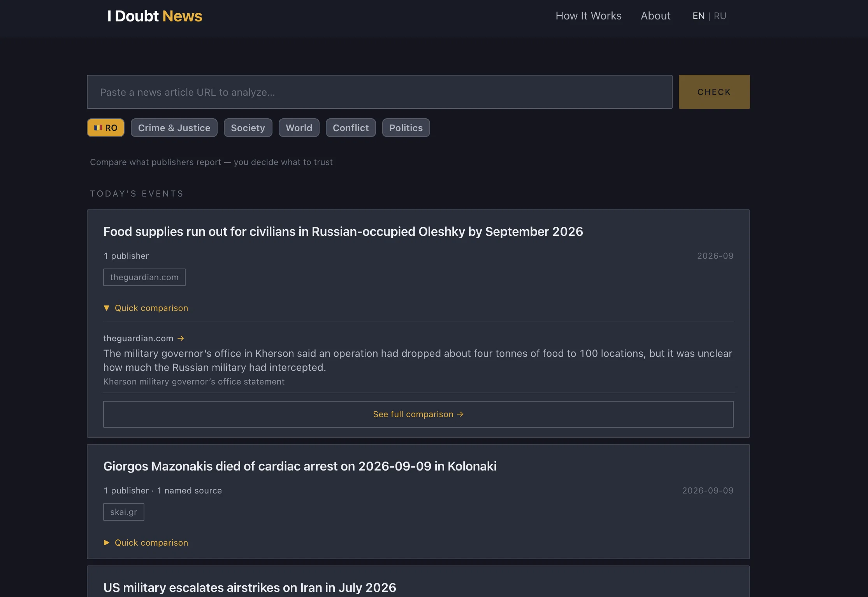
Task: Focus the news article URL input field
Action: [x=380, y=92]
